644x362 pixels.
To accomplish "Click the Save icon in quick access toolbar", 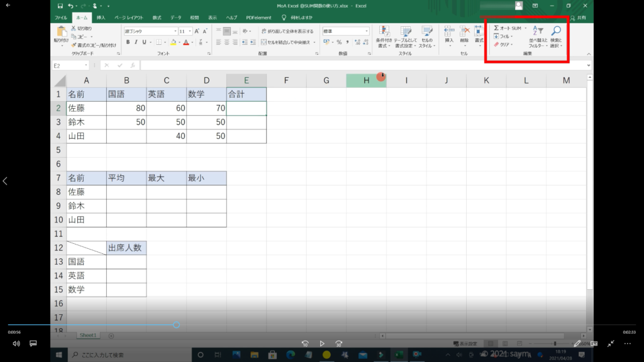I will (x=60, y=6).
